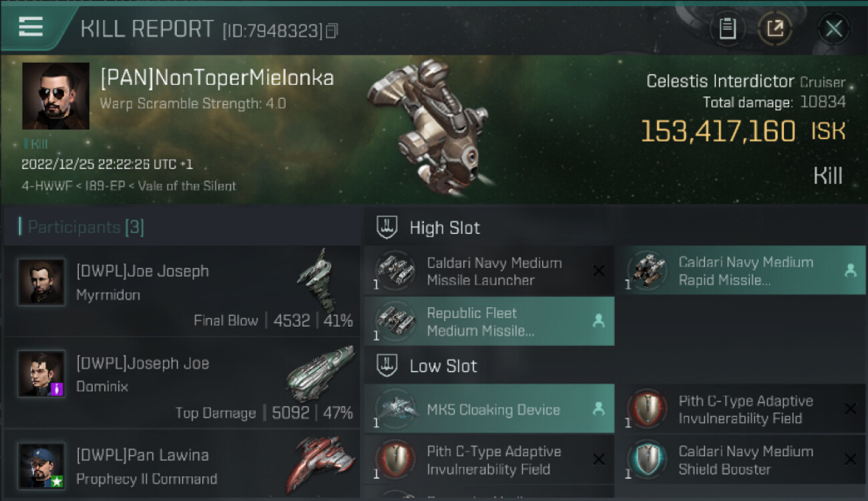Open the hamburger menu
Viewport: 868px width, 501px height.
coord(31,27)
